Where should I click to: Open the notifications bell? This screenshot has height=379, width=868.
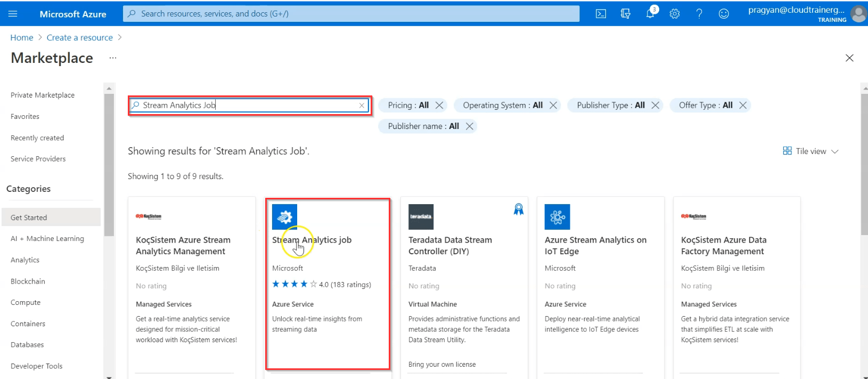pos(650,14)
